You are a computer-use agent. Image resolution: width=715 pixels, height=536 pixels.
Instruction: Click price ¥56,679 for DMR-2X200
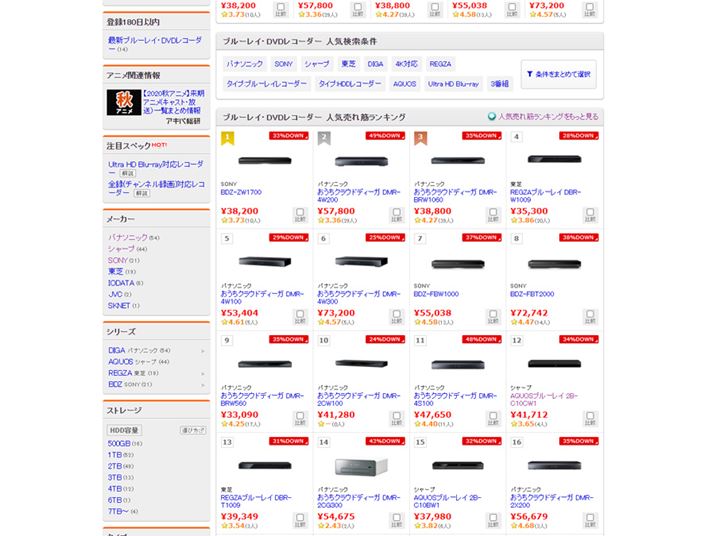[x=529, y=516]
